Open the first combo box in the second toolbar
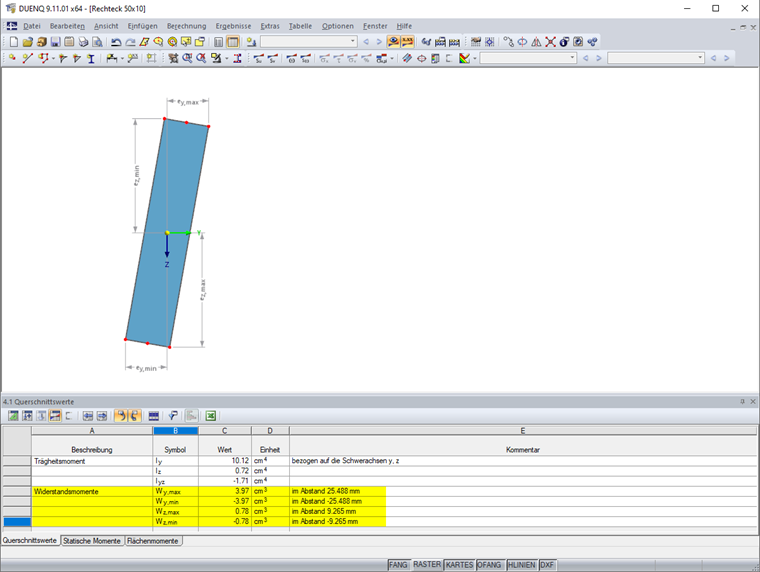 click(528, 58)
